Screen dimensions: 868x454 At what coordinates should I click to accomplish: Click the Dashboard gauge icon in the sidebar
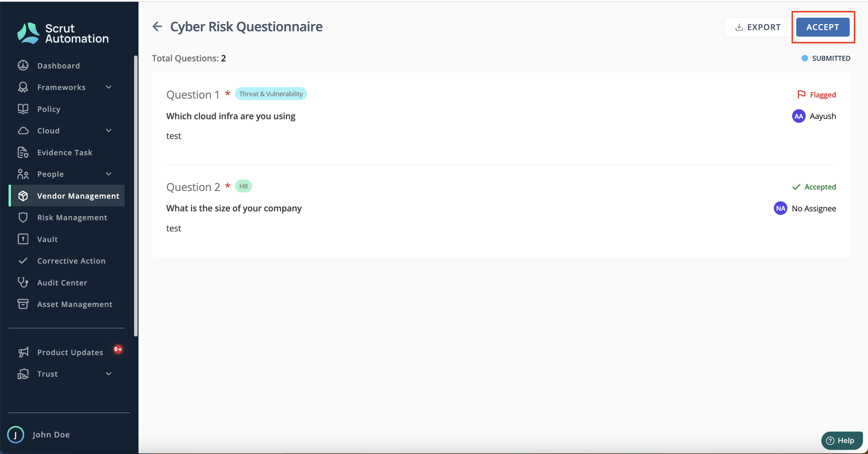[23, 65]
